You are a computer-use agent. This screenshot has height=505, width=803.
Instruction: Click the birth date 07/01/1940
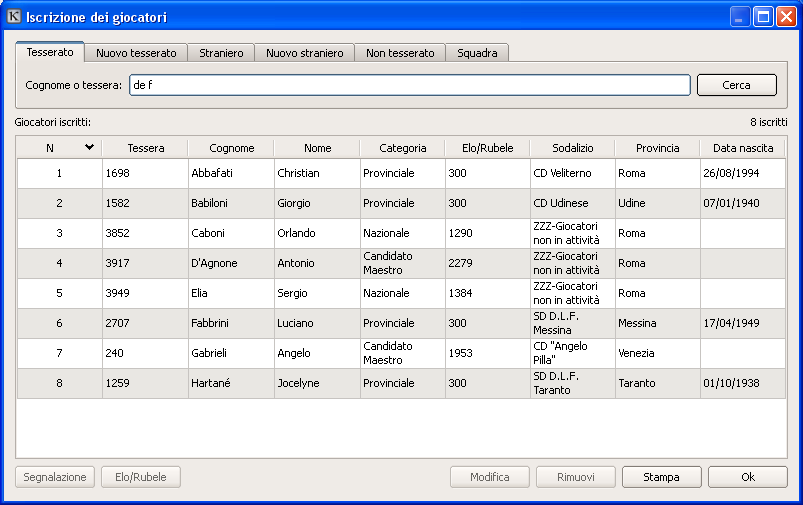(731, 203)
